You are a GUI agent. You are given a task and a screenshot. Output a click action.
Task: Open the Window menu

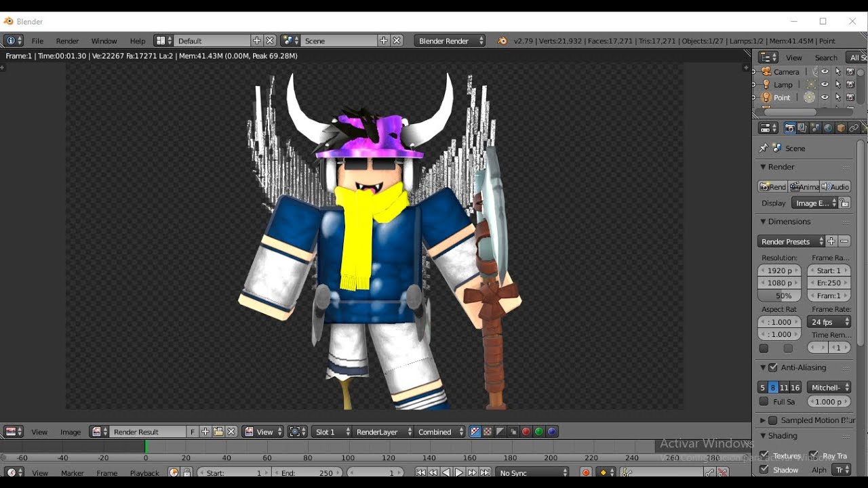tap(104, 41)
